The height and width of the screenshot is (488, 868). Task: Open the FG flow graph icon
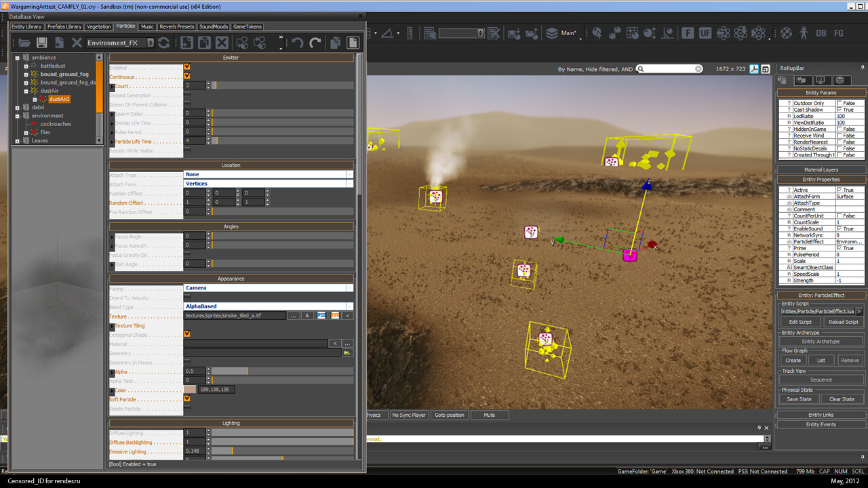click(x=839, y=33)
